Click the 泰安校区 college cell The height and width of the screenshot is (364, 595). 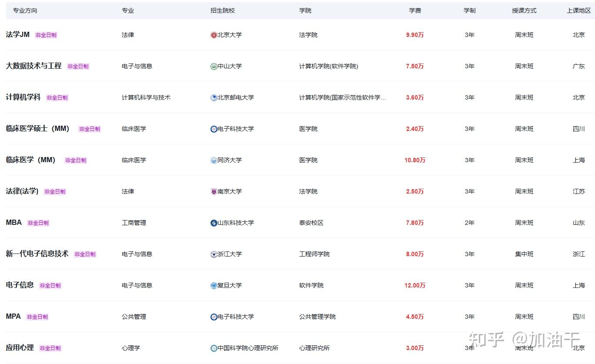[311, 223]
